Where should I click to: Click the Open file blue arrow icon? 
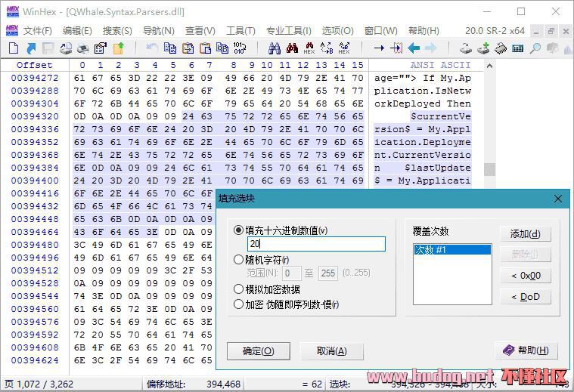pyautogui.click(x=32, y=48)
